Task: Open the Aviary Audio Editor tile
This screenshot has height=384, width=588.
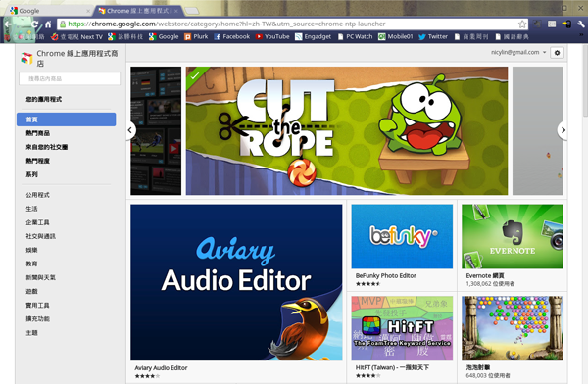Action: pyautogui.click(x=236, y=282)
